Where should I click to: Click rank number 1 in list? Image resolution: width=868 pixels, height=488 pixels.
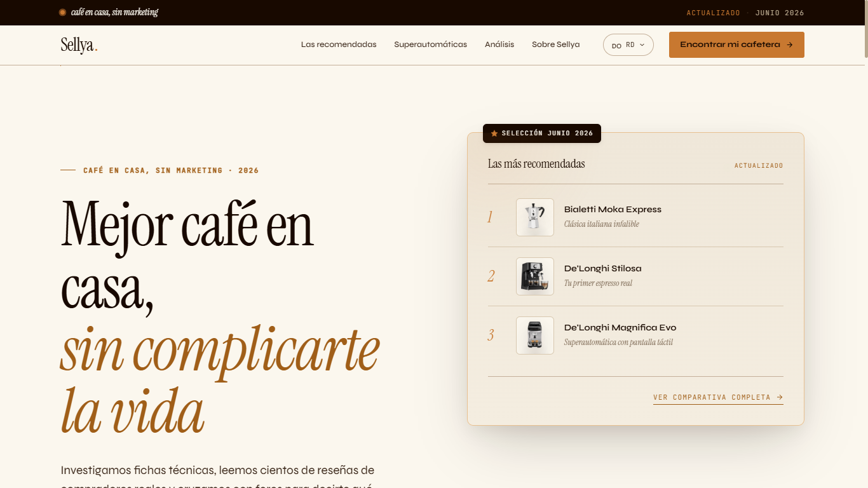(x=490, y=217)
